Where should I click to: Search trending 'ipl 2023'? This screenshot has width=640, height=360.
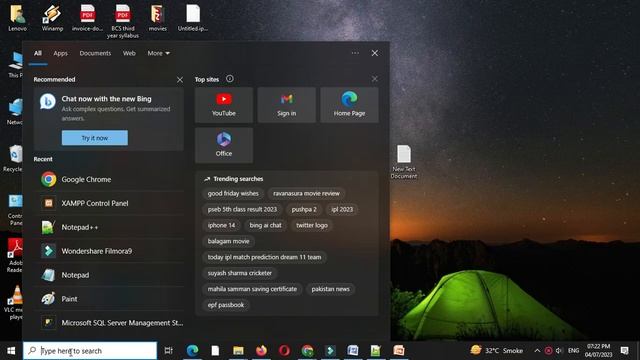342,209
